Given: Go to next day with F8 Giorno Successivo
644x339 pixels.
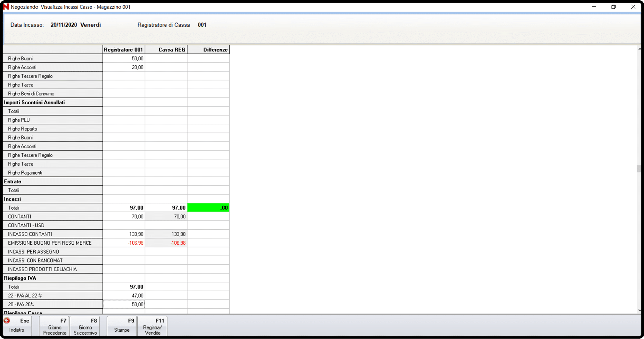Looking at the screenshot, I should pyautogui.click(x=85, y=326).
